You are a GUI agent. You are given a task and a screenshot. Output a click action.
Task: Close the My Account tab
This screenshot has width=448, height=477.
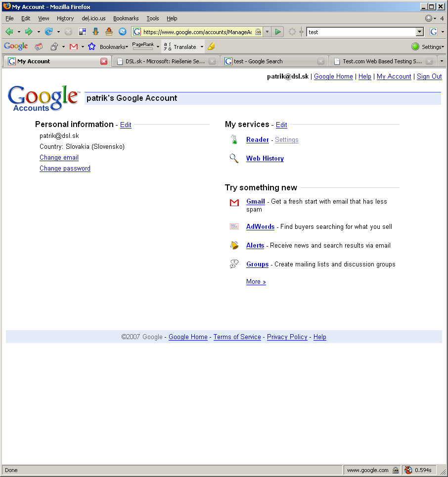point(104,61)
